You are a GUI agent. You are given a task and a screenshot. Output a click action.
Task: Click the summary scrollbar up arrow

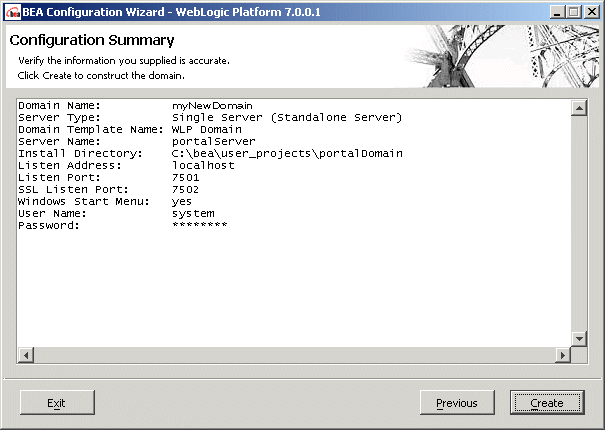579,108
